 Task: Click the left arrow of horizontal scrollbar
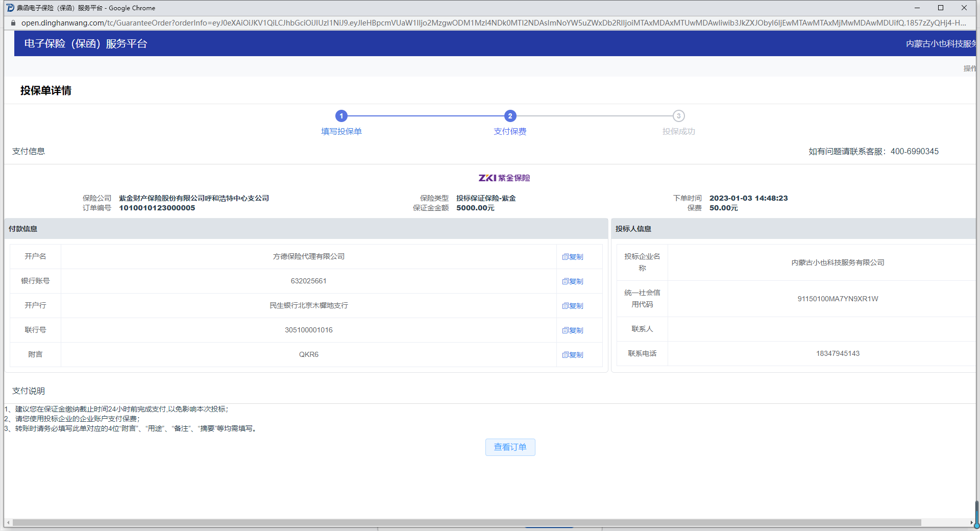tap(8, 523)
